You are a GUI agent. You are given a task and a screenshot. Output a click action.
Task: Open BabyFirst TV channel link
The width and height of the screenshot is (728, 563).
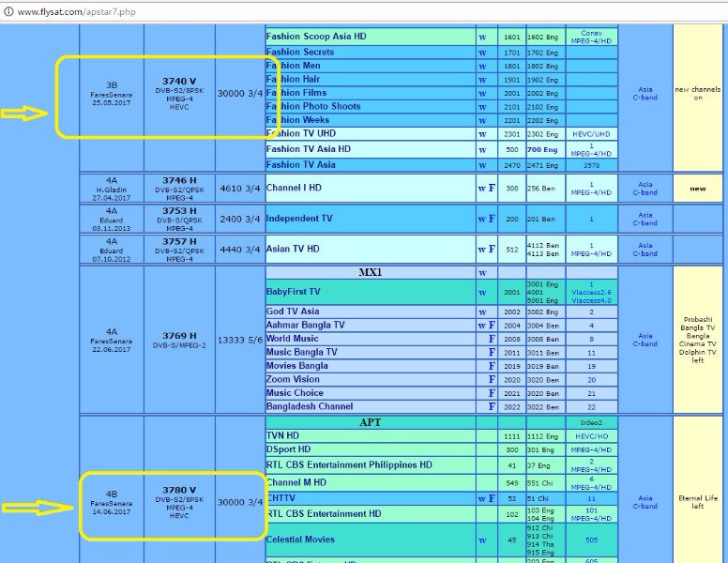(x=293, y=292)
